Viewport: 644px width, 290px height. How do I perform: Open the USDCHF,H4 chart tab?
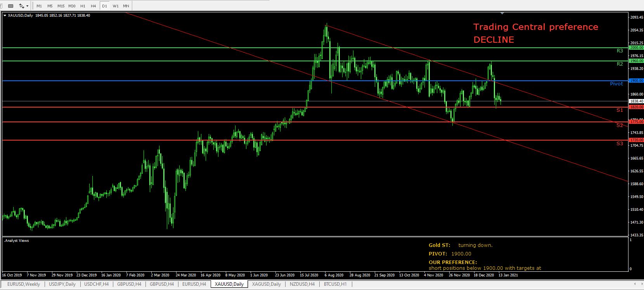[96, 284]
